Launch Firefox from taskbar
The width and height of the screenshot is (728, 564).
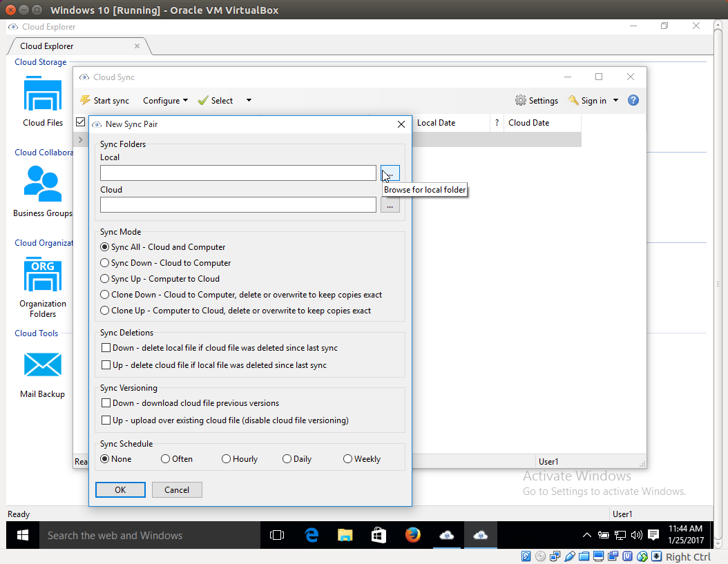tap(412, 535)
